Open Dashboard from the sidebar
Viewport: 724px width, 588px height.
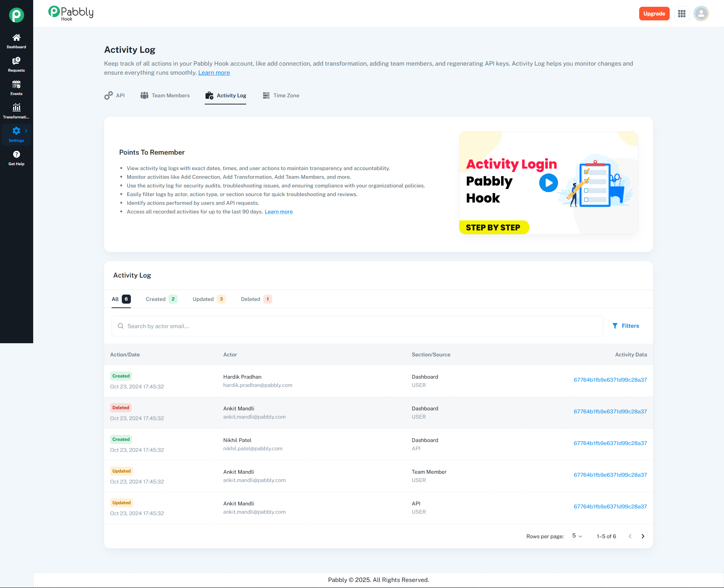[17, 41]
